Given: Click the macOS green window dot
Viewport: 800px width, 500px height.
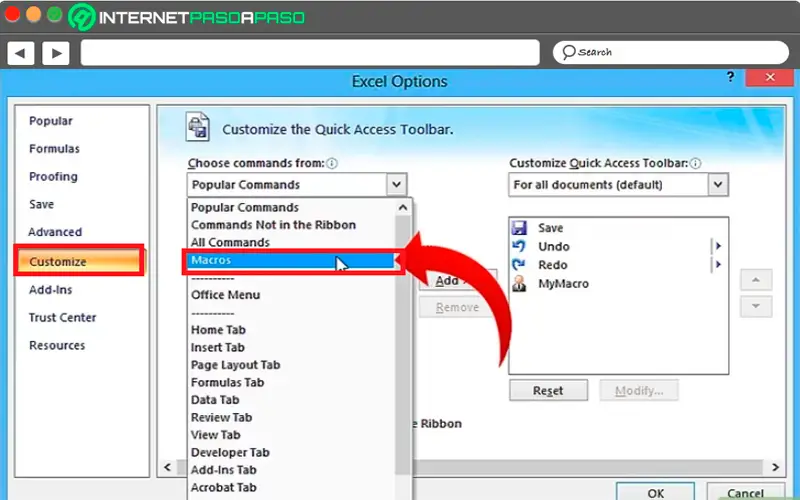Looking at the screenshot, I should 55,14.
